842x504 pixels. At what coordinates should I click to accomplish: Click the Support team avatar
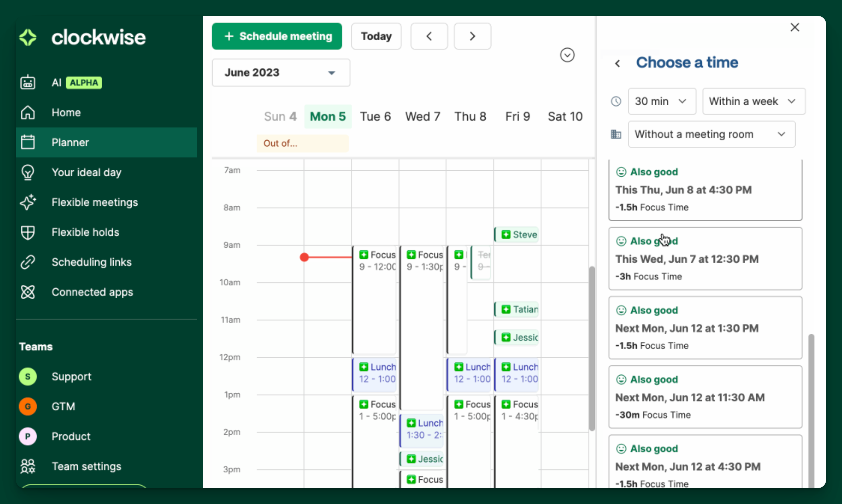28,376
